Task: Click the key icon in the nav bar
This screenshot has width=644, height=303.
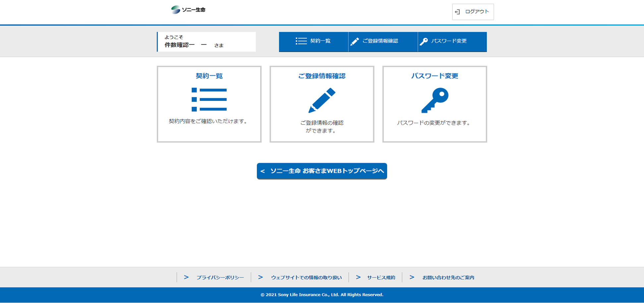Action: tap(424, 41)
